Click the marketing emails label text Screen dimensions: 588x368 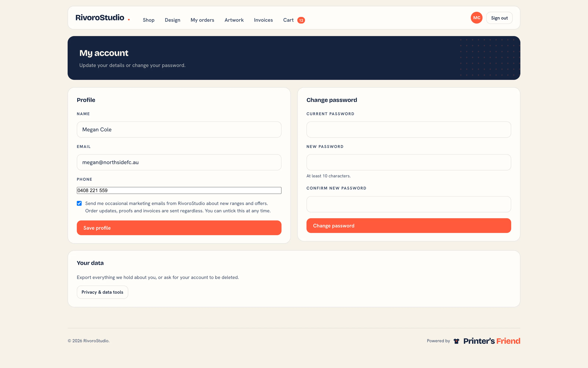178,207
